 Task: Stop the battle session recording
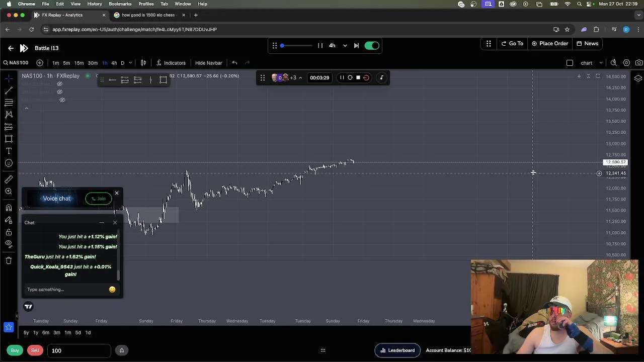(x=358, y=77)
